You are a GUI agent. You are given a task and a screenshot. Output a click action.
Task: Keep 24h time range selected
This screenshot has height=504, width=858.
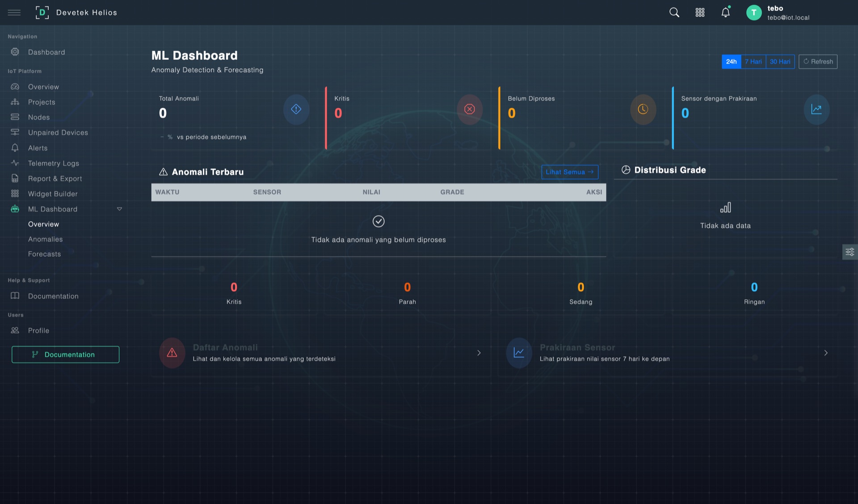(731, 62)
